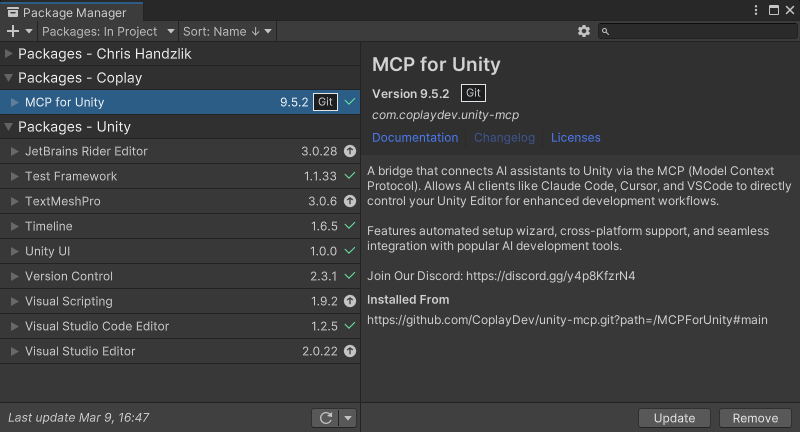Open the Licenses link

pos(576,138)
